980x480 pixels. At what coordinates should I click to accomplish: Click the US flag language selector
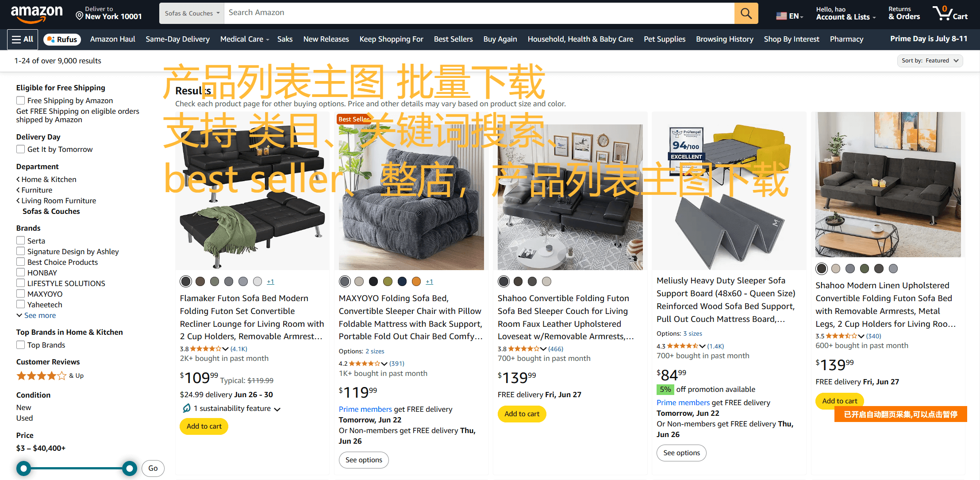tap(790, 16)
